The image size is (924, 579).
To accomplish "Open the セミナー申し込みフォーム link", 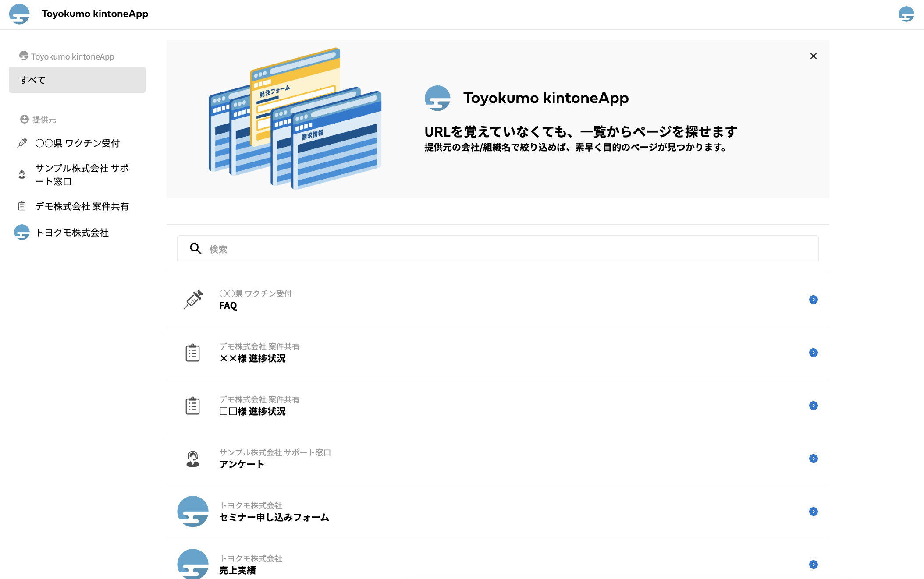I will (274, 517).
